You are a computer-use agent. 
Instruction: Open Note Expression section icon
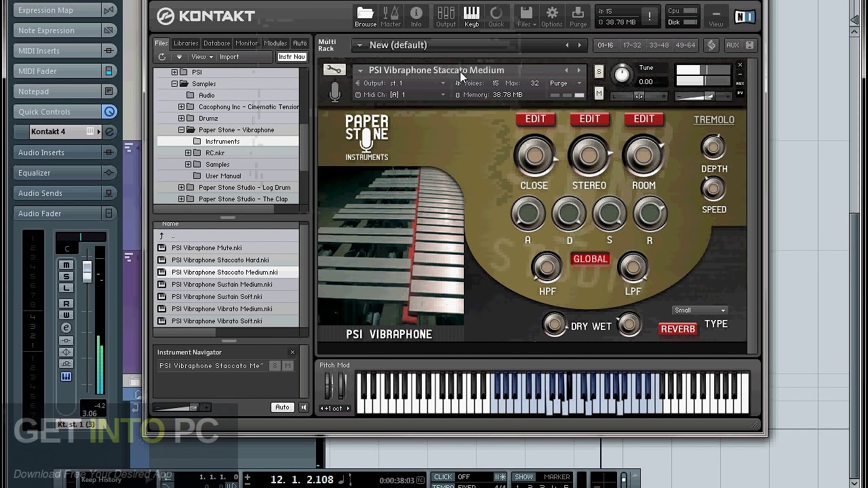tap(108, 30)
